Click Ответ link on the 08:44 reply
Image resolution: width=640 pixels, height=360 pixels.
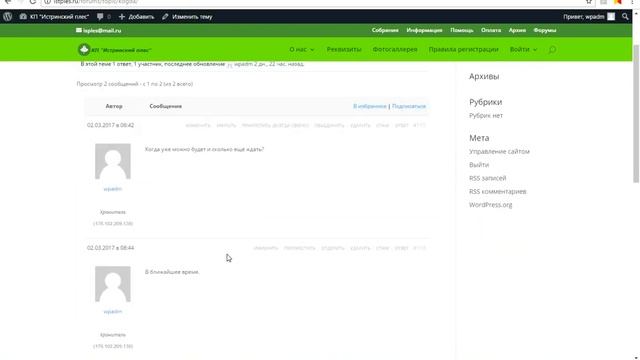[x=401, y=248]
